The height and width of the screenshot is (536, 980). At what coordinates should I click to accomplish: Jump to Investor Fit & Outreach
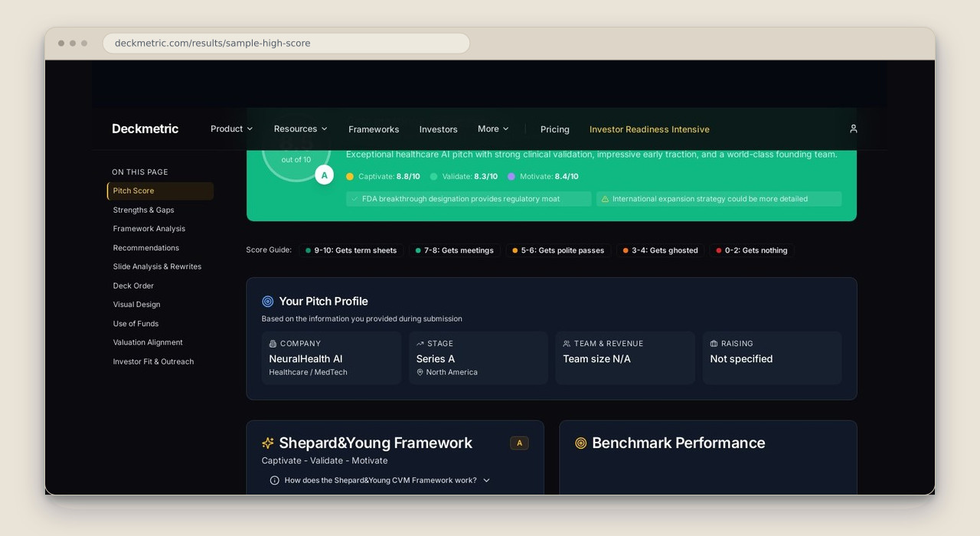pos(153,361)
